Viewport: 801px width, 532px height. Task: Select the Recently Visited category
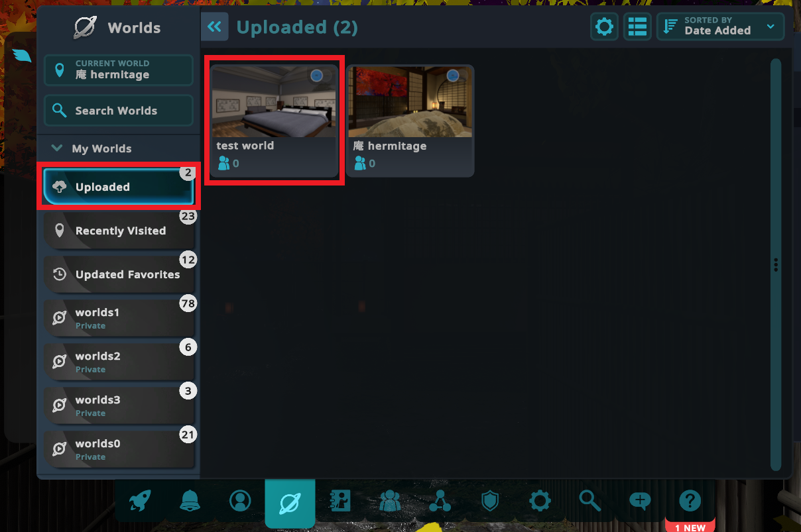[x=119, y=231]
